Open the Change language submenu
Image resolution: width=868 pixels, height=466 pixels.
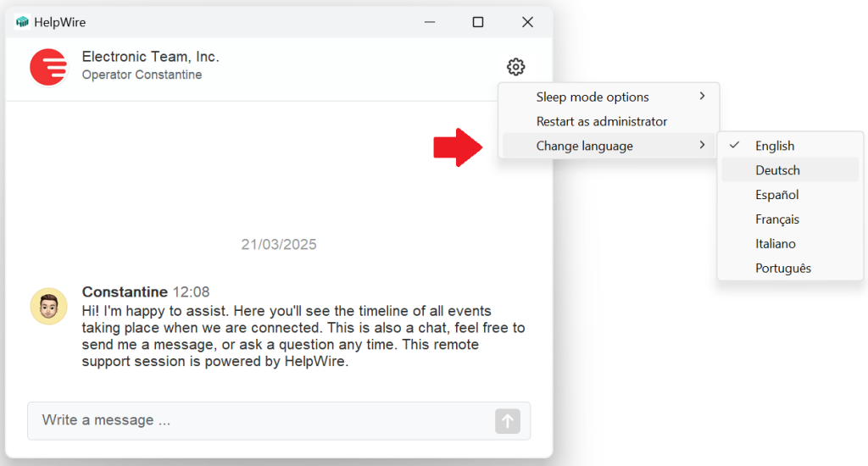coord(609,146)
